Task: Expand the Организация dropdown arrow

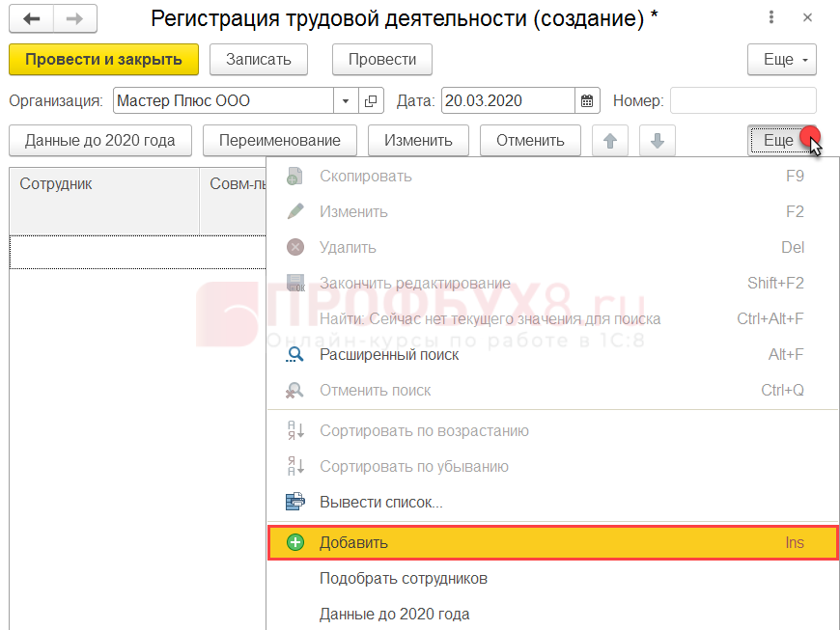Action: (346, 100)
